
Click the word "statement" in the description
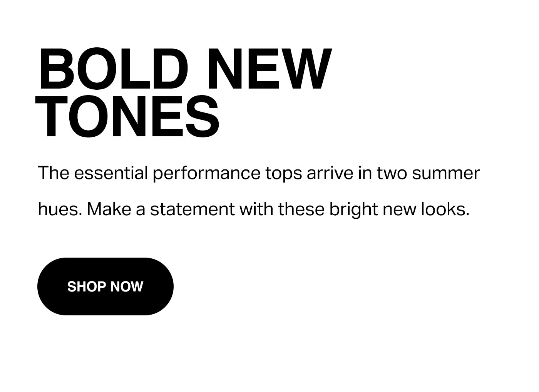pyautogui.click(x=192, y=209)
